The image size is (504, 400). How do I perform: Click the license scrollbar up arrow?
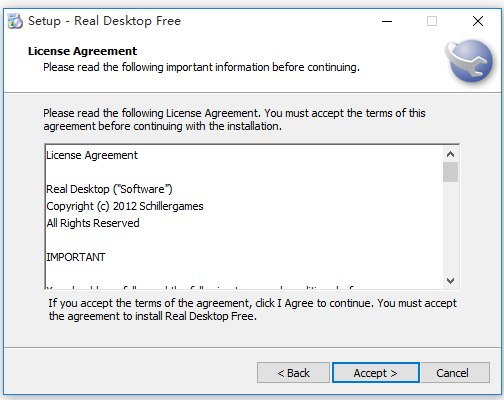pos(450,154)
